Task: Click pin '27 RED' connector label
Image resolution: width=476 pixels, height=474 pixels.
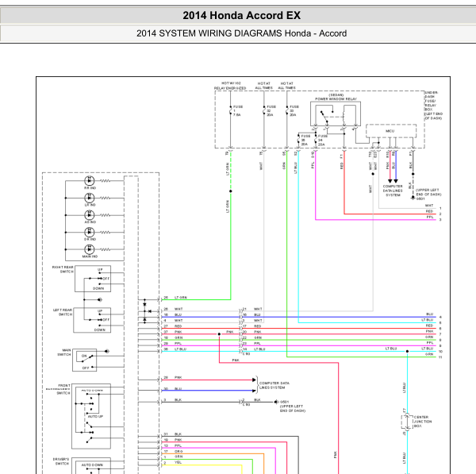Action: (173, 326)
